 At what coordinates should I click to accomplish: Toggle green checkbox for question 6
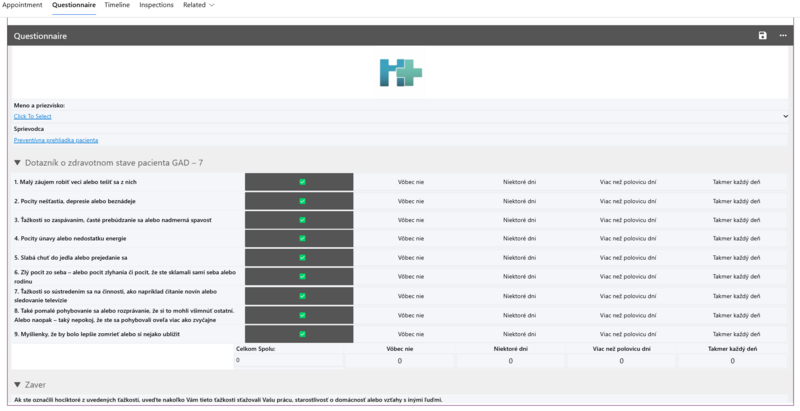(x=301, y=276)
